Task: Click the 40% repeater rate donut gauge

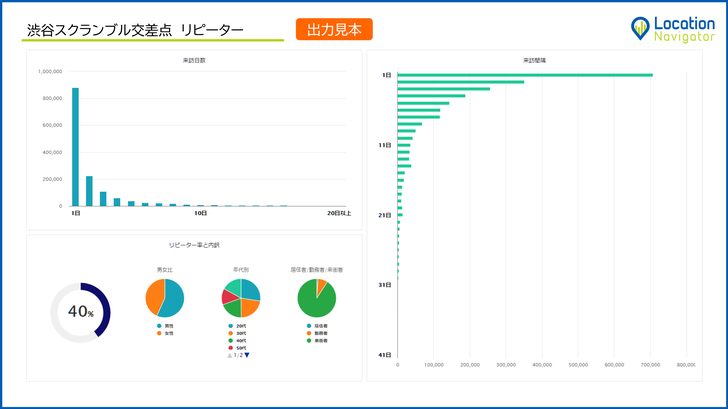Action: click(x=80, y=312)
